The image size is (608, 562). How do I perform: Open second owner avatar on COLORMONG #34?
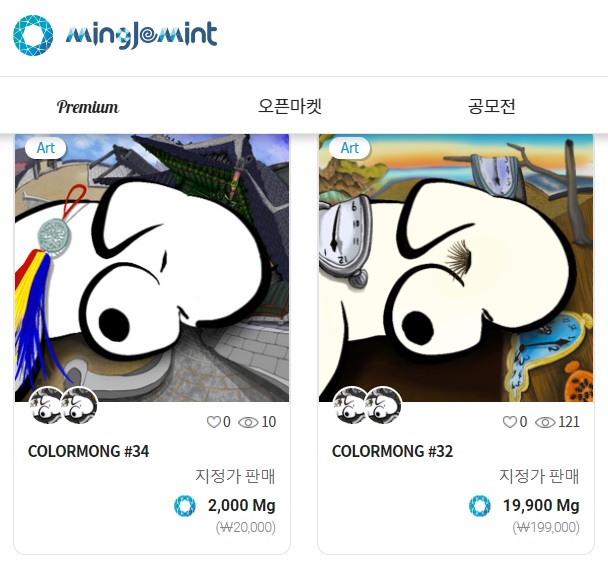point(80,406)
